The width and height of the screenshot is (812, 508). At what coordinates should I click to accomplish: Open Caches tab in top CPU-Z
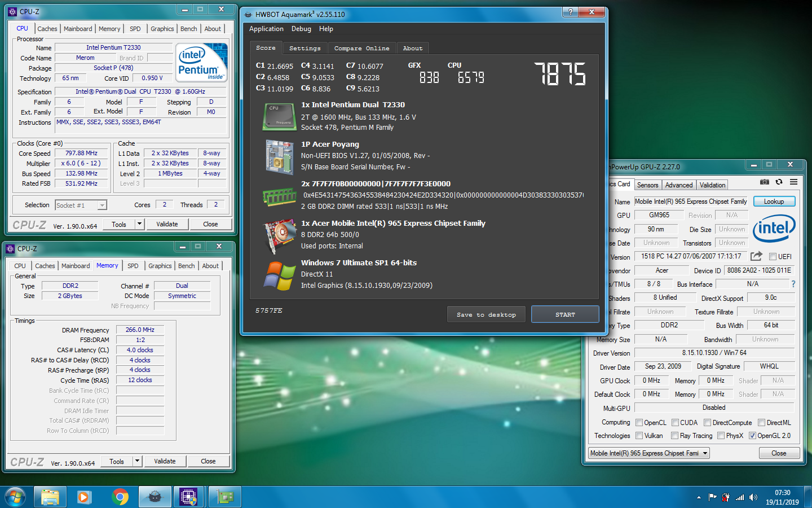(47, 29)
